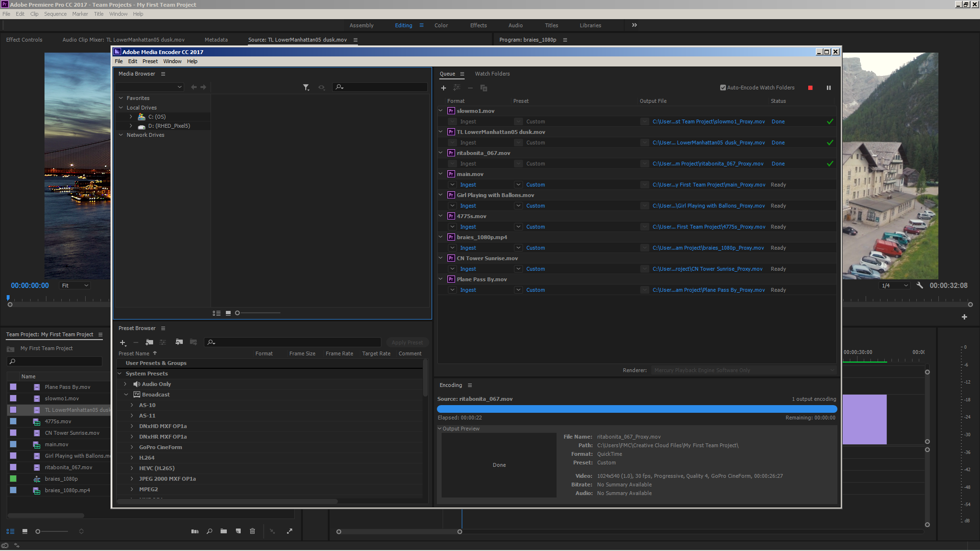Click the New Item icon in Premiere
Screen dimensions: 980x551
click(238, 531)
